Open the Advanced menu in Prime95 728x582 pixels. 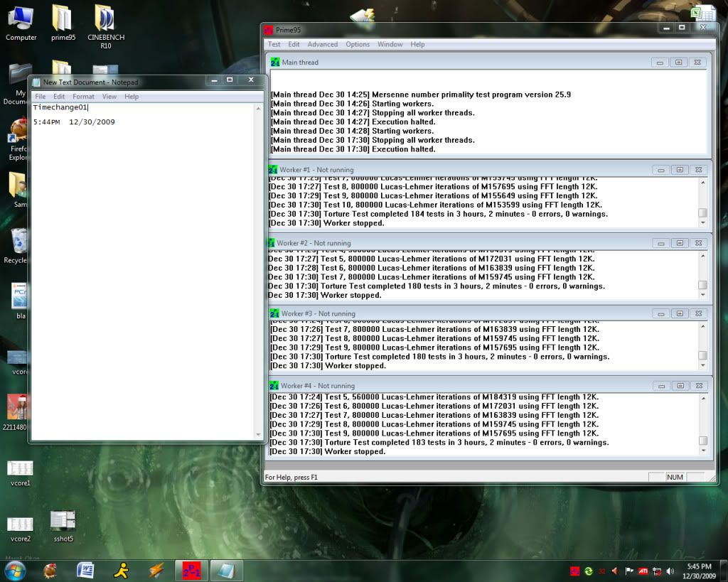coord(322,44)
